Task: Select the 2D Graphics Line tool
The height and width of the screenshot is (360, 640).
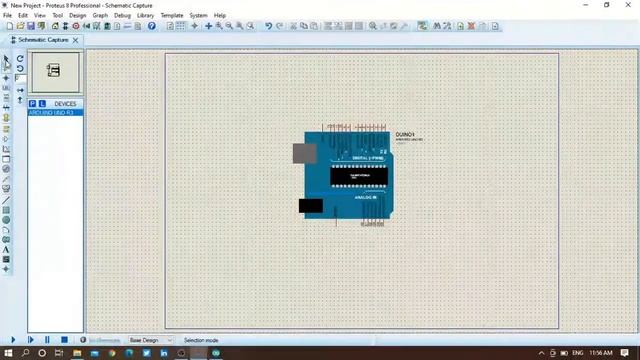Action: [6, 200]
